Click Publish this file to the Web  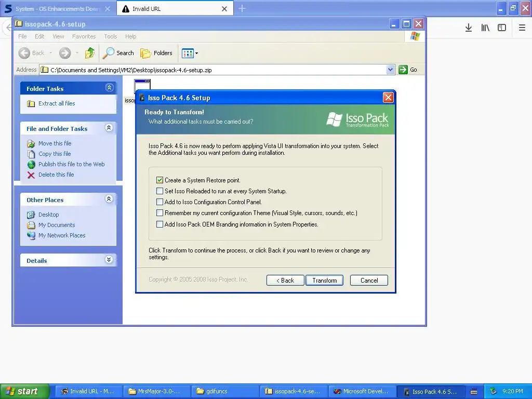(72, 164)
